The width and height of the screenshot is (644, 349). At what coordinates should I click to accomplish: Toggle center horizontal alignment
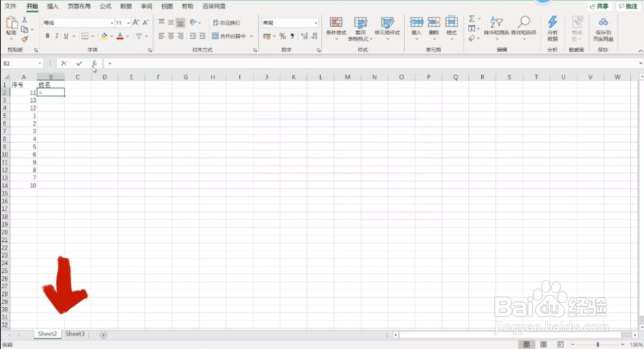click(x=171, y=36)
